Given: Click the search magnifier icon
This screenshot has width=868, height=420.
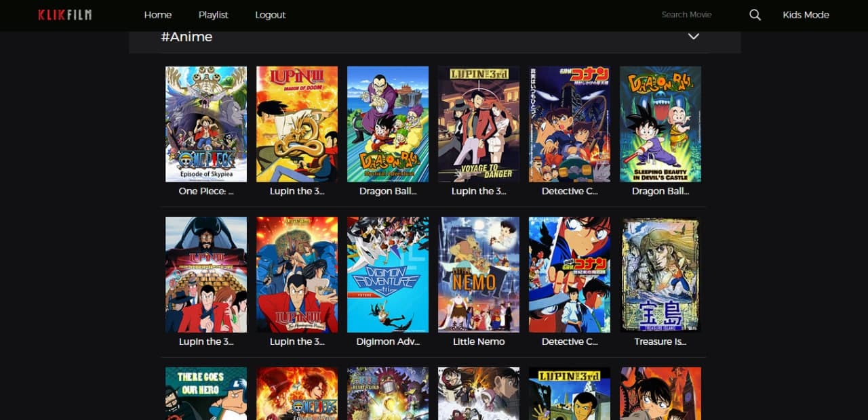Looking at the screenshot, I should tap(755, 15).
